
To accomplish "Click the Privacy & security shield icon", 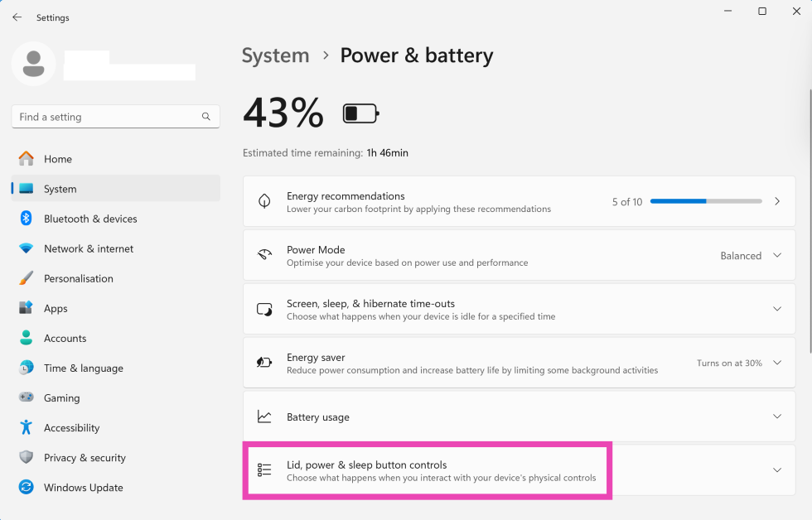I will point(26,458).
